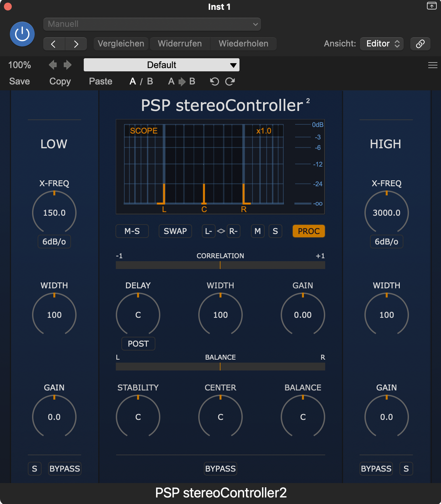Image resolution: width=441 pixels, height=504 pixels.
Task: Toggle the plugin power button
Action: [22, 34]
